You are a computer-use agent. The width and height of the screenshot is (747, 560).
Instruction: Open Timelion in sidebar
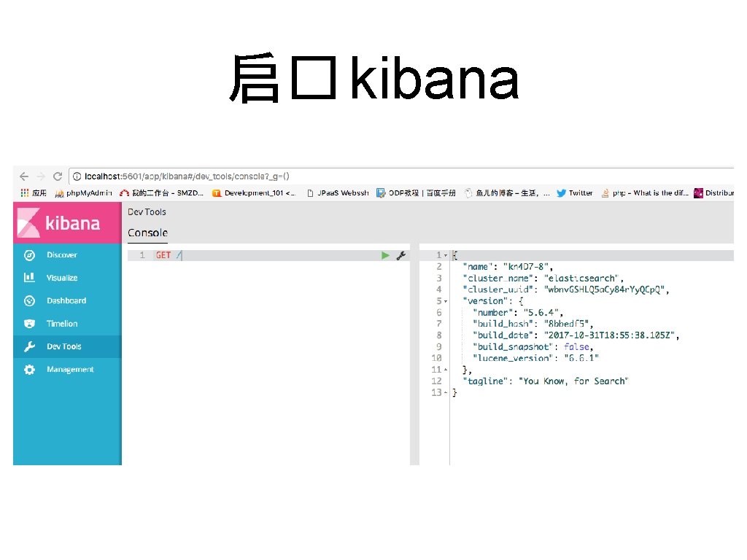[67, 324]
